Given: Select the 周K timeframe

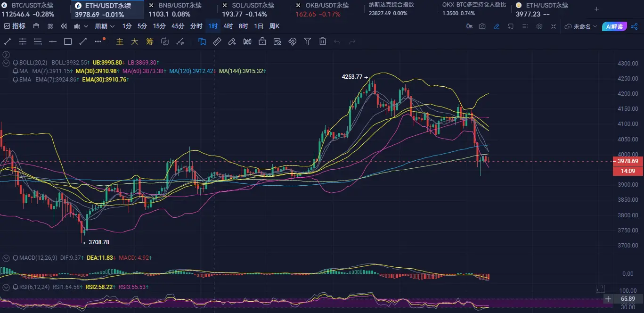Looking at the screenshot, I should click(x=274, y=26).
